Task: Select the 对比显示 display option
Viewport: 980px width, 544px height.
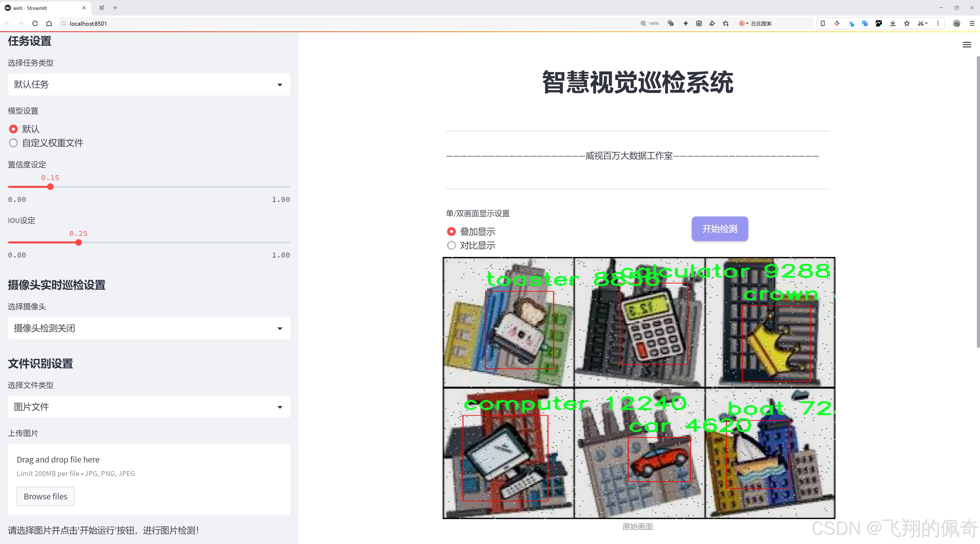Action: (451, 245)
